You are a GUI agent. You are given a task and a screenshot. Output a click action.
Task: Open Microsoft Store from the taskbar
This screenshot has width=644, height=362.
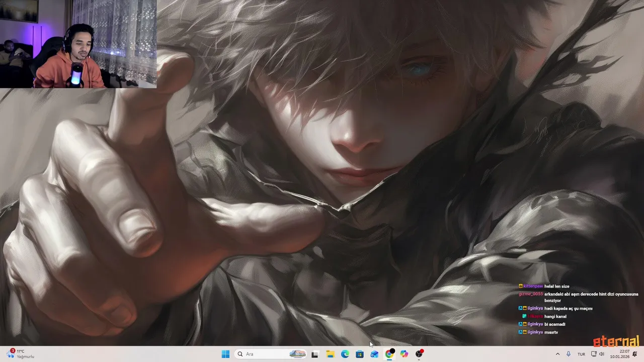[360, 354]
